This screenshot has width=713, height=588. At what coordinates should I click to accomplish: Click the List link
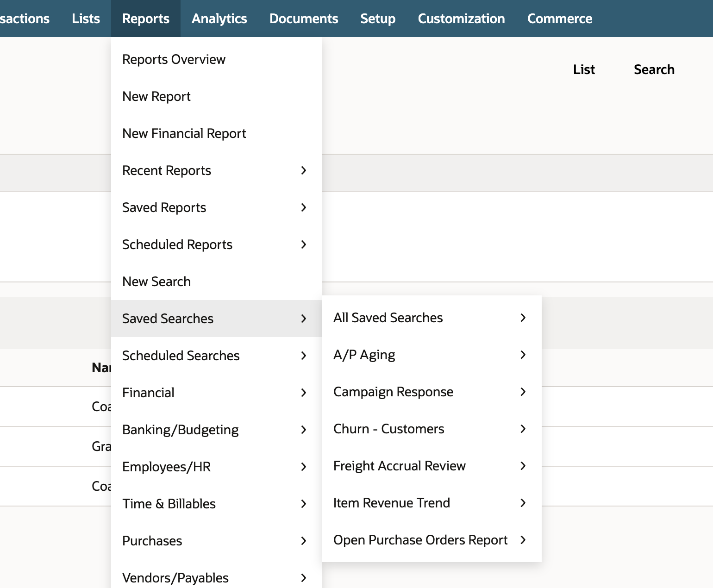[584, 69]
